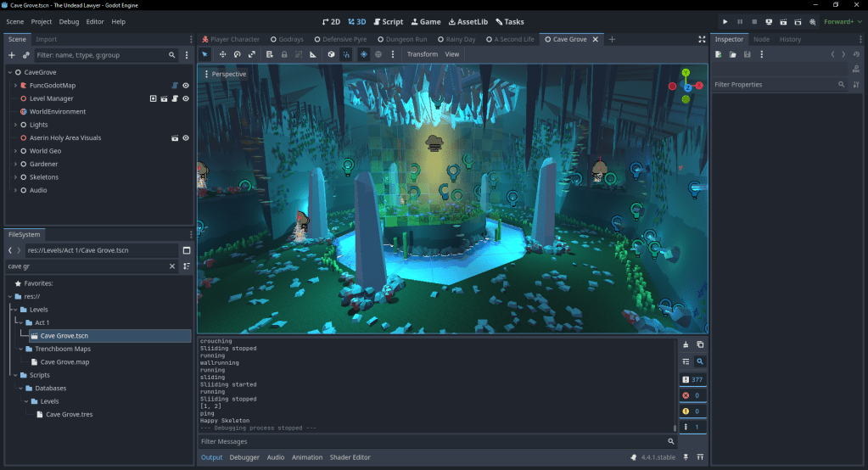Open the Shader Editor bottom panel

[350, 457]
